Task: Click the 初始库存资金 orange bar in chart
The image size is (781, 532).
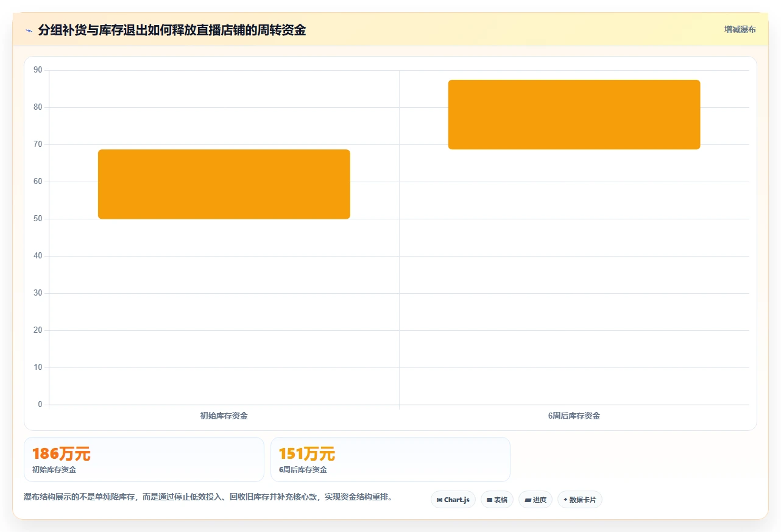Action: point(224,184)
